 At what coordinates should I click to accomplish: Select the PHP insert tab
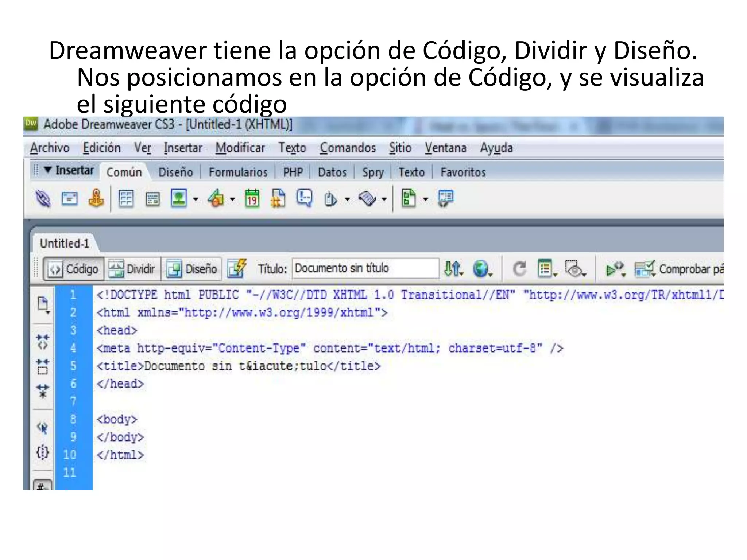point(293,172)
